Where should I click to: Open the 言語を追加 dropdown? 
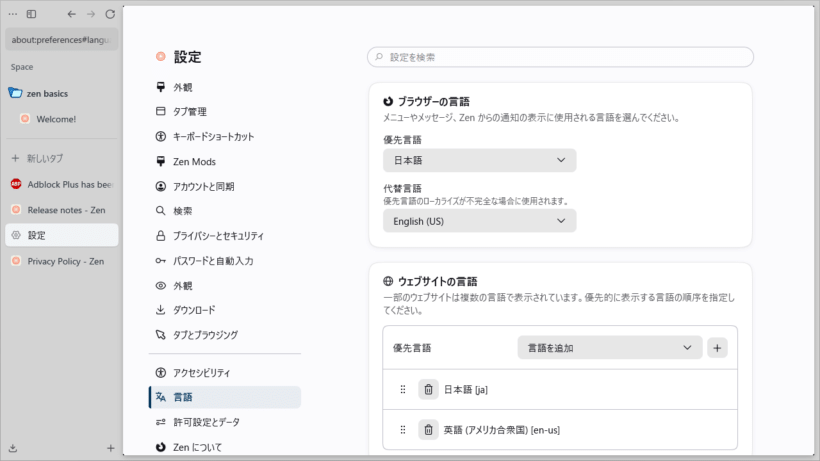tap(610, 348)
